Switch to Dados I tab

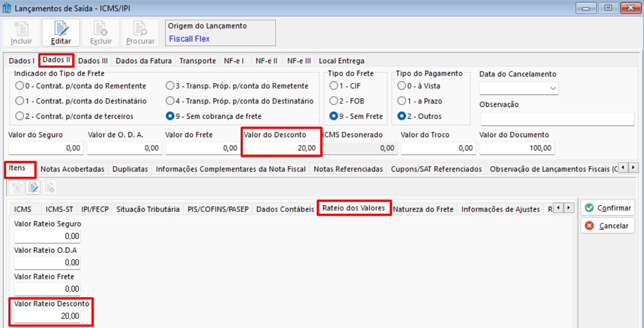[x=22, y=61]
